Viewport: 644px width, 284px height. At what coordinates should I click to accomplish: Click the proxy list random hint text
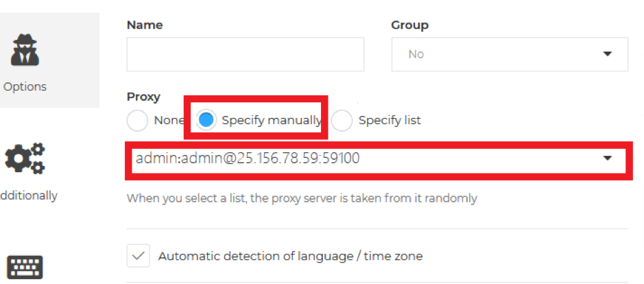[302, 198]
